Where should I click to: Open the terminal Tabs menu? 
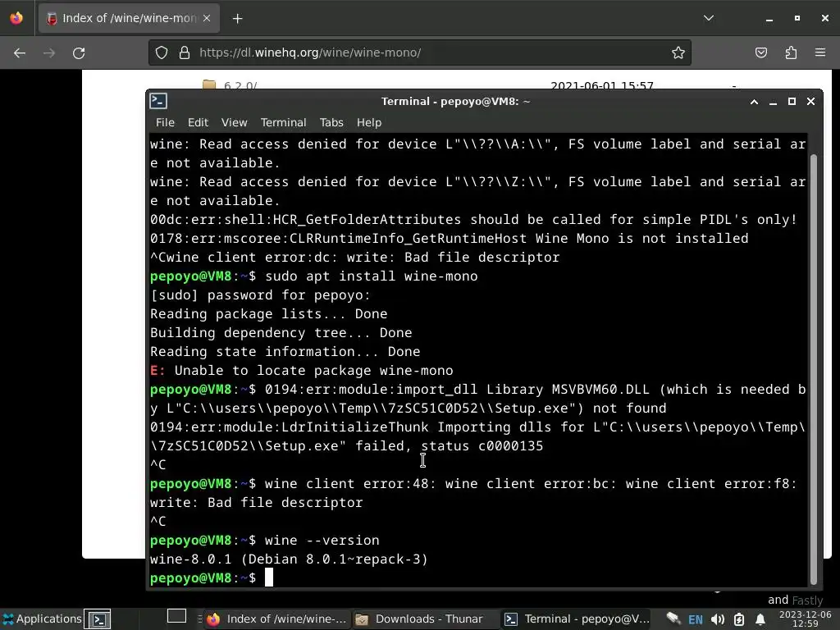(x=331, y=123)
